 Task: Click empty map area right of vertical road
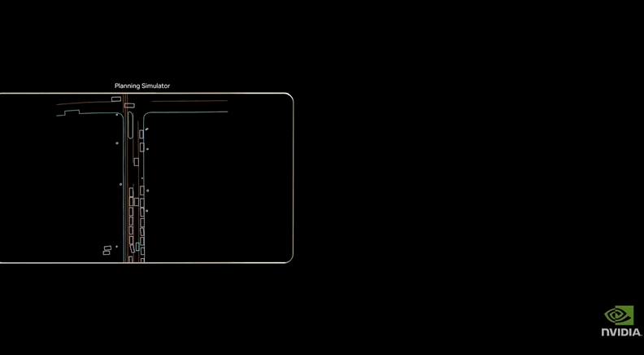click(x=220, y=187)
